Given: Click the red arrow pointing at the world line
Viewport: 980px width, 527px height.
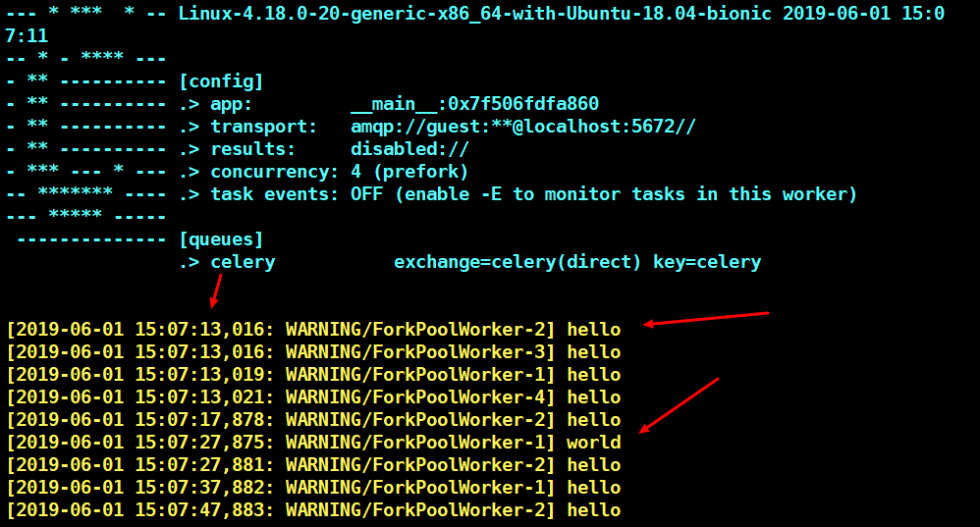Looking at the screenshot, I should coord(679,404).
